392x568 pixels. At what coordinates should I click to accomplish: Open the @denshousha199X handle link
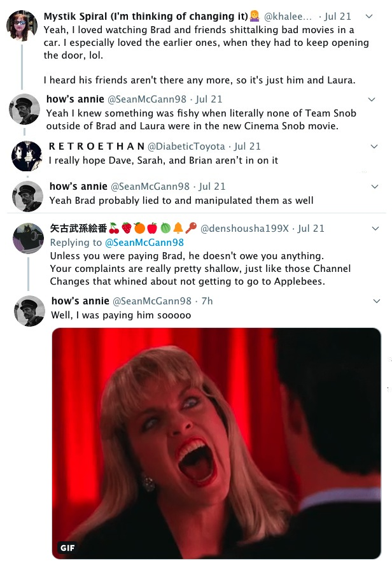tap(244, 229)
